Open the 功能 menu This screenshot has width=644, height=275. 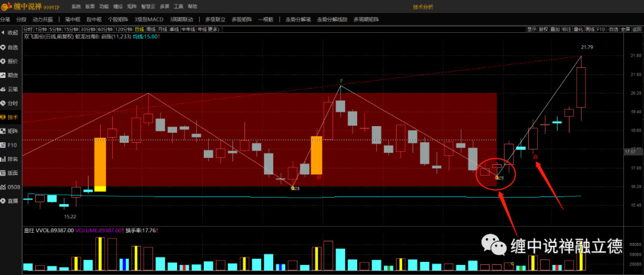(104, 7)
